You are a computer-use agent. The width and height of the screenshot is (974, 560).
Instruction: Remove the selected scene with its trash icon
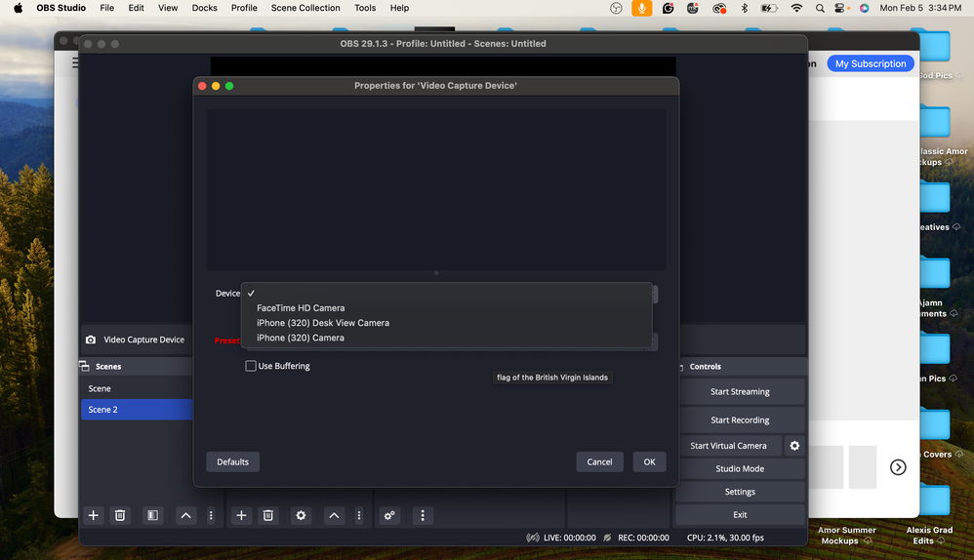pyautogui.click(x=120, y=515)
